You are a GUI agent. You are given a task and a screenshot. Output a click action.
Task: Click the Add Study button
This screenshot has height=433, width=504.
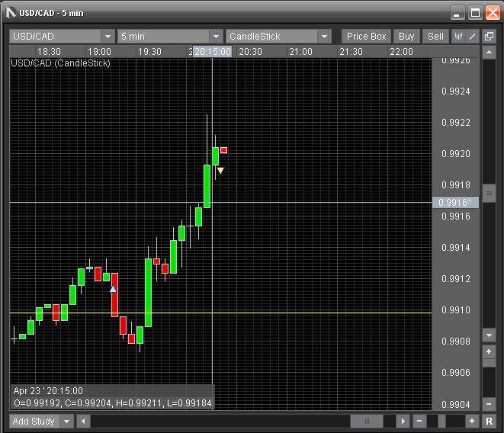(x=33, y=421)
